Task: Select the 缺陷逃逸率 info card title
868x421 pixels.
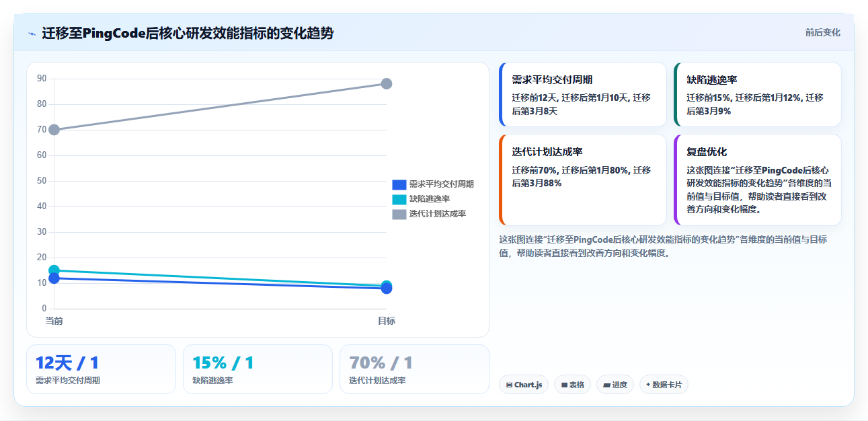Action: 712,79
